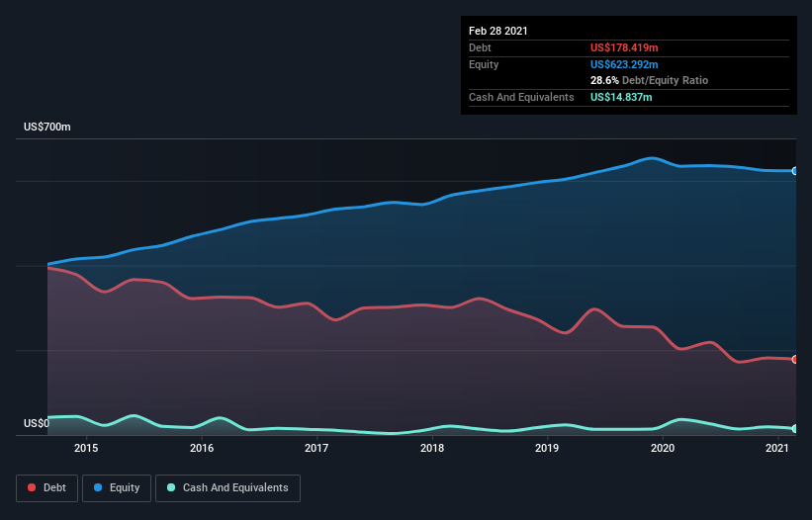The height and width of the screenshot is (520, 812).
Task: Click the US$0 axis label
Action: [x=37, y=423]
